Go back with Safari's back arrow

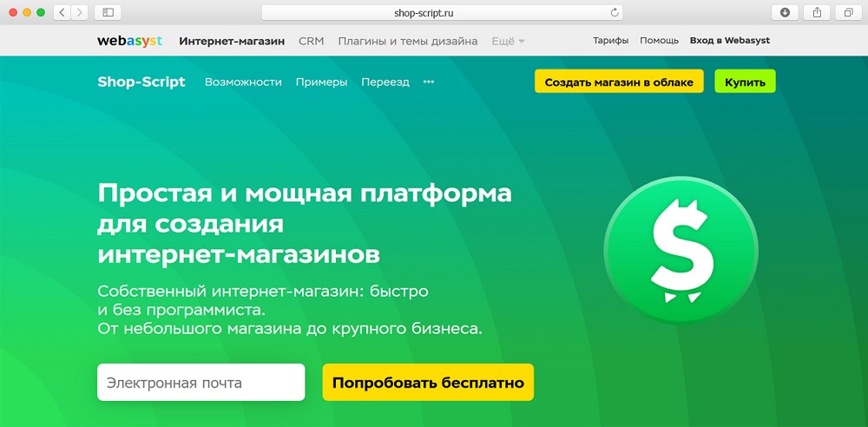click(62, 13)
